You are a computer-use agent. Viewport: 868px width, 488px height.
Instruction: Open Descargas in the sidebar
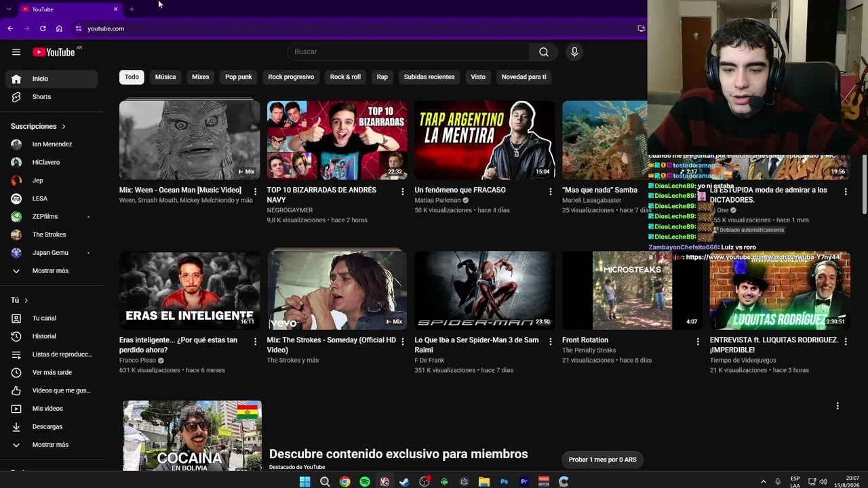(52, 426)
